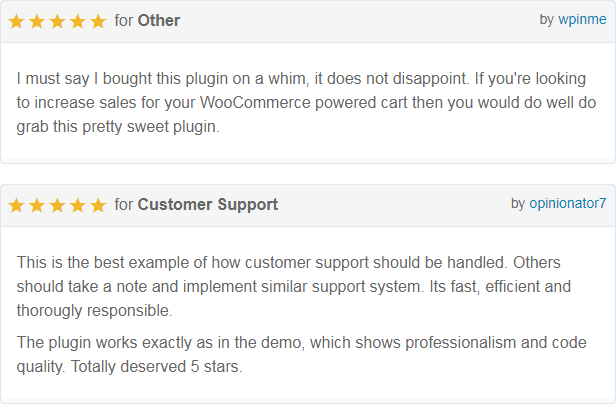Open the wpinme author profile link
The height and width of the screenshot is (404, 616).
pyautogui.click(x=582, y=19)
